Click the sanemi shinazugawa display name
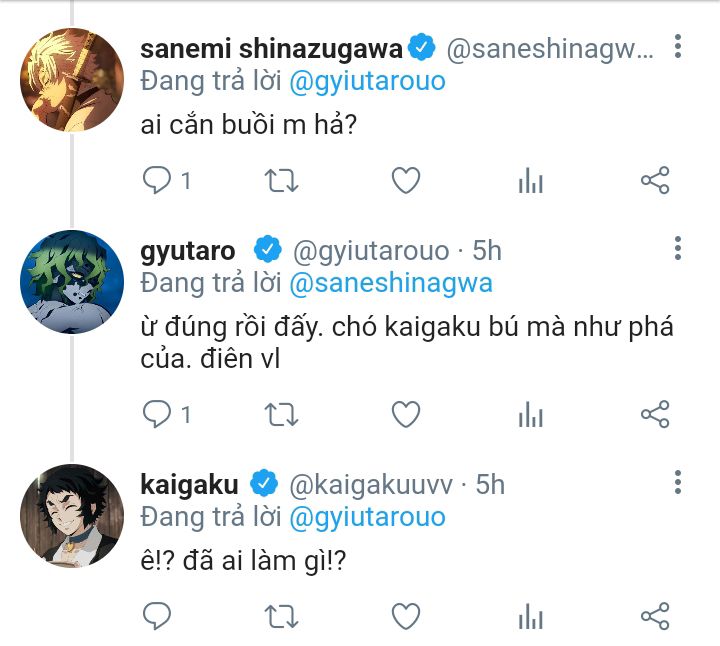720x646 pixels. coord(270,47)
